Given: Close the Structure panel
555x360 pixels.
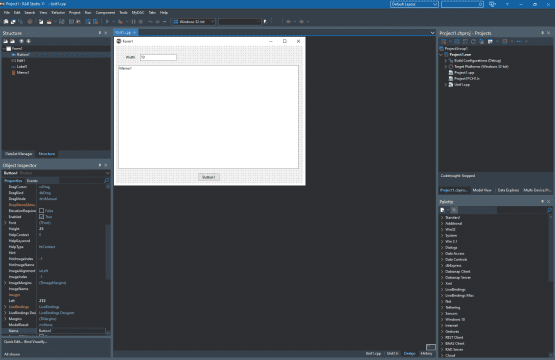Looking at the screenshot, I should (x=106, y=33).
